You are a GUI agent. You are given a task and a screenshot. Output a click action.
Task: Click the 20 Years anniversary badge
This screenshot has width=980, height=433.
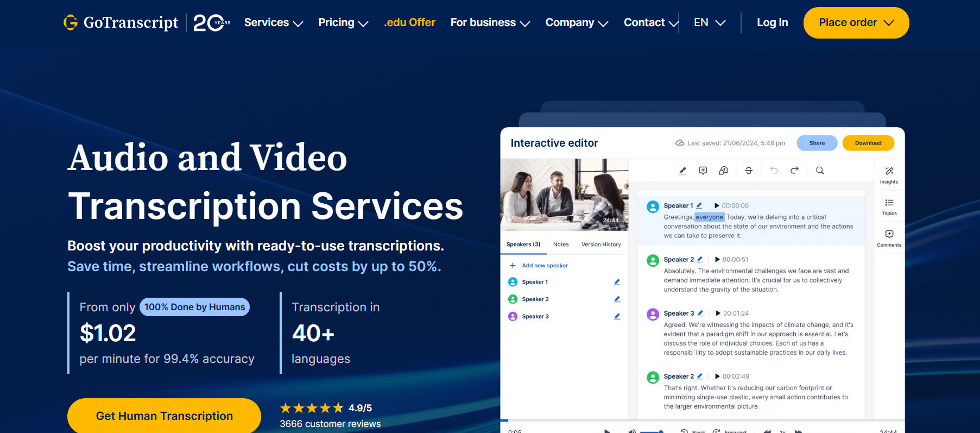[212, 22]
